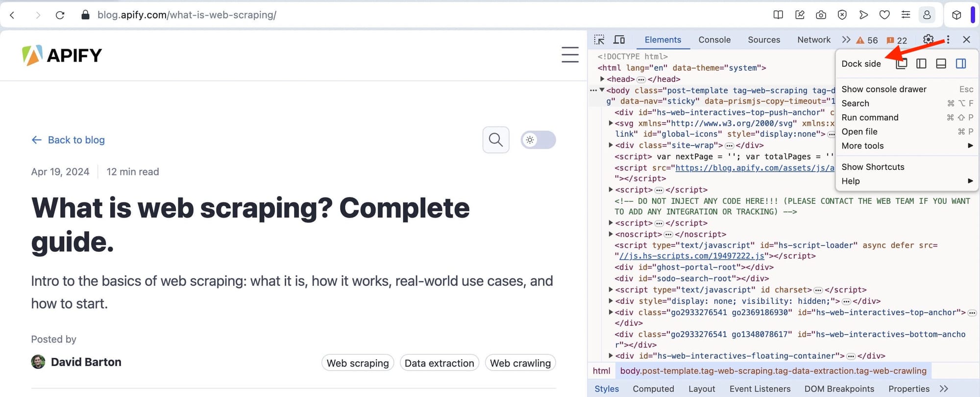This screenshot has height=397, width=980.
Task: Click the Apify logo
Action: pyautogui.click(x=62, y=55)
